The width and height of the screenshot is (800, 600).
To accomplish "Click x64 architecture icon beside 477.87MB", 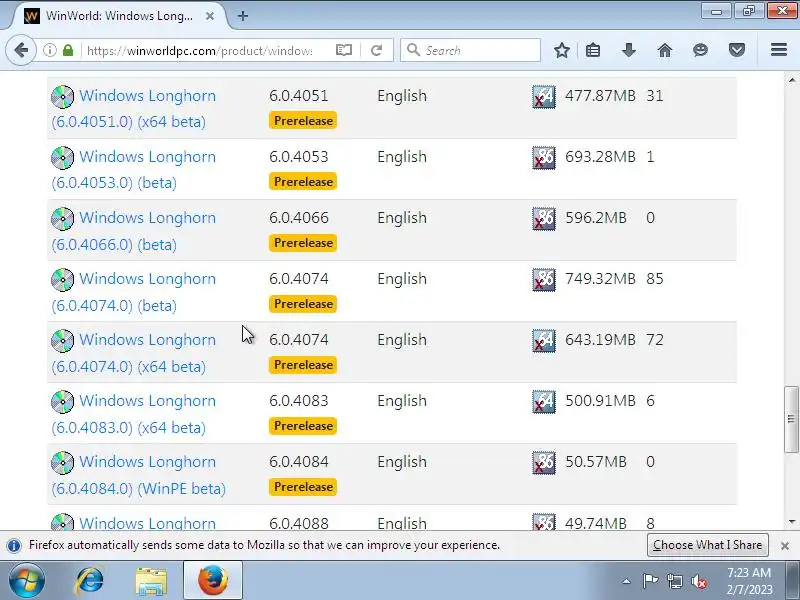I will pyautogui.click(x=544, y=96).
